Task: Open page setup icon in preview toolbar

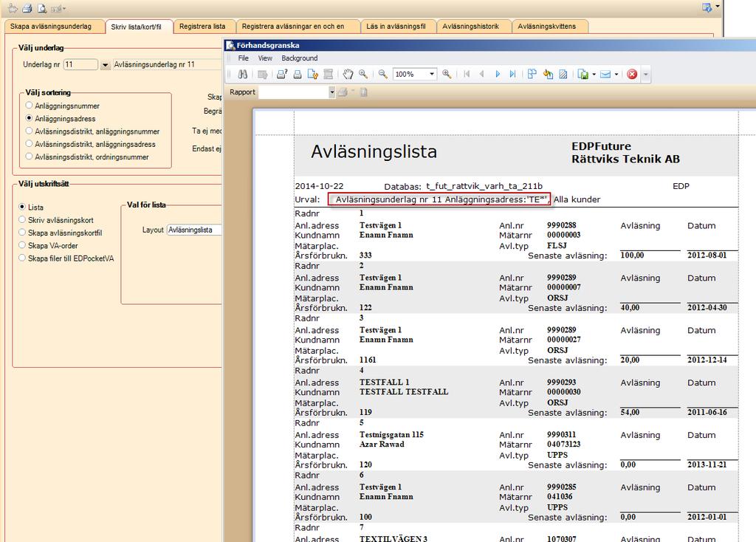Action: tap(313, 75)
